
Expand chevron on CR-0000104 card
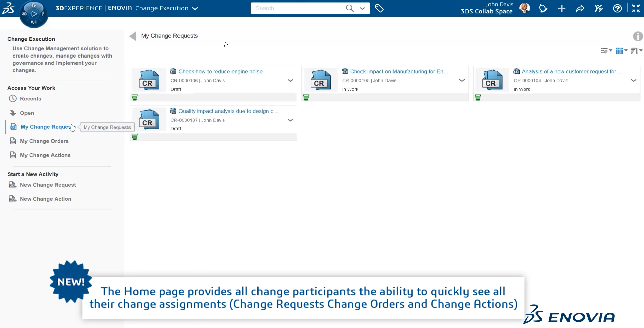634,80
